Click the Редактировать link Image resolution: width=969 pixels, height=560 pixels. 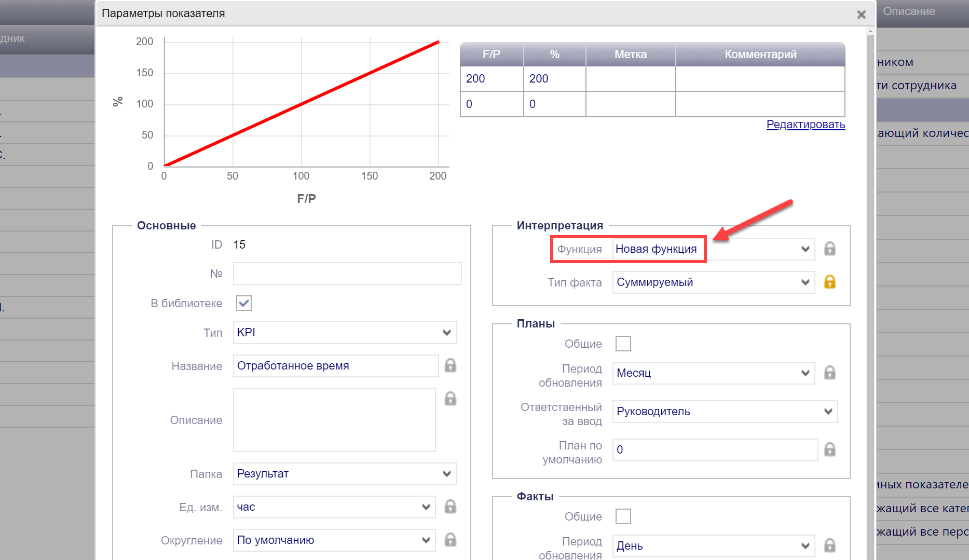point(806,125)
